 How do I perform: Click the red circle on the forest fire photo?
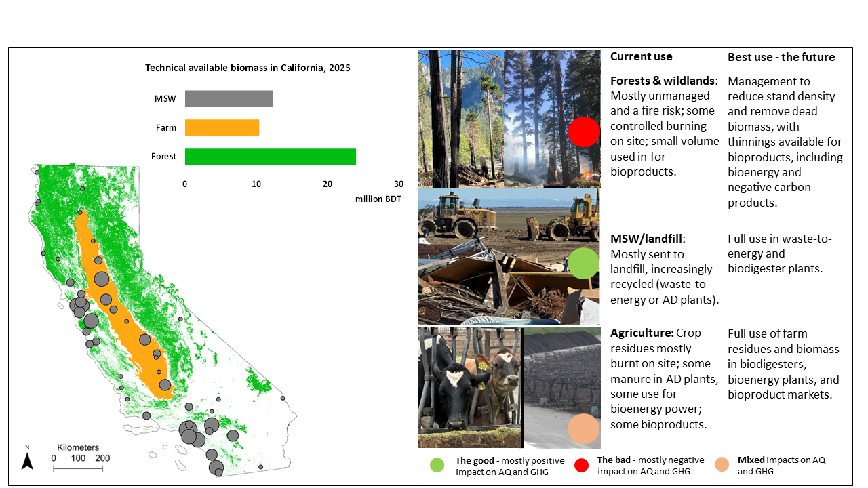click(x=584, y=131)
